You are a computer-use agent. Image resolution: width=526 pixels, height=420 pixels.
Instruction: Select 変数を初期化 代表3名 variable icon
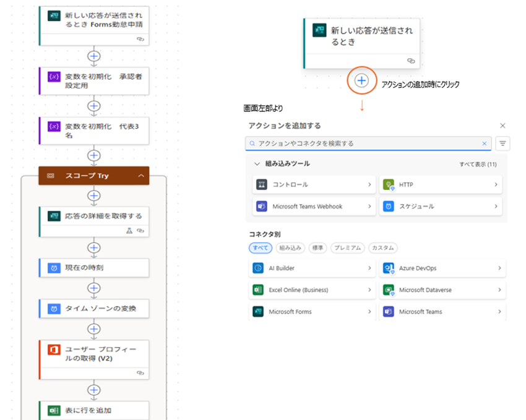(x=54, y=126)
